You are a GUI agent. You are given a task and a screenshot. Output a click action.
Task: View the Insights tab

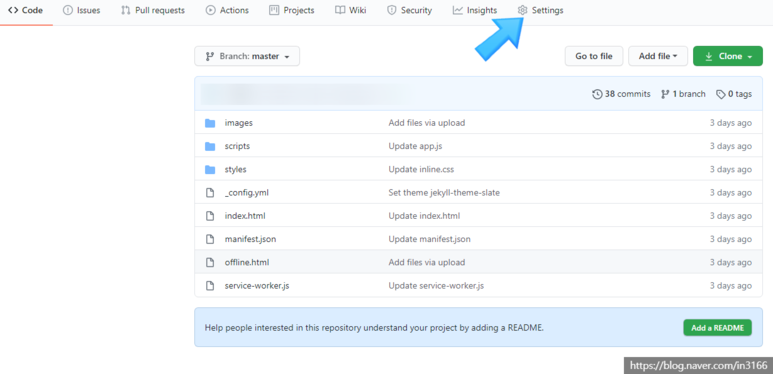click(x=475, y=10)
